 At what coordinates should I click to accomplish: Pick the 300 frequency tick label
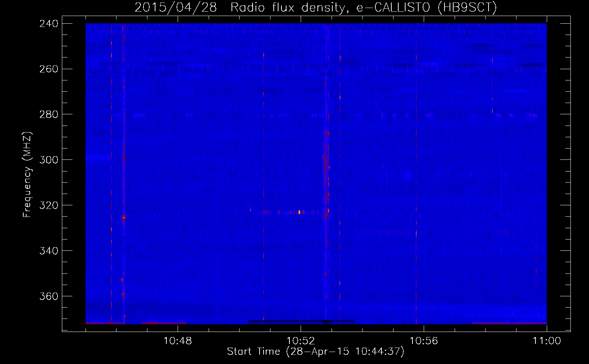coord(49,160)
